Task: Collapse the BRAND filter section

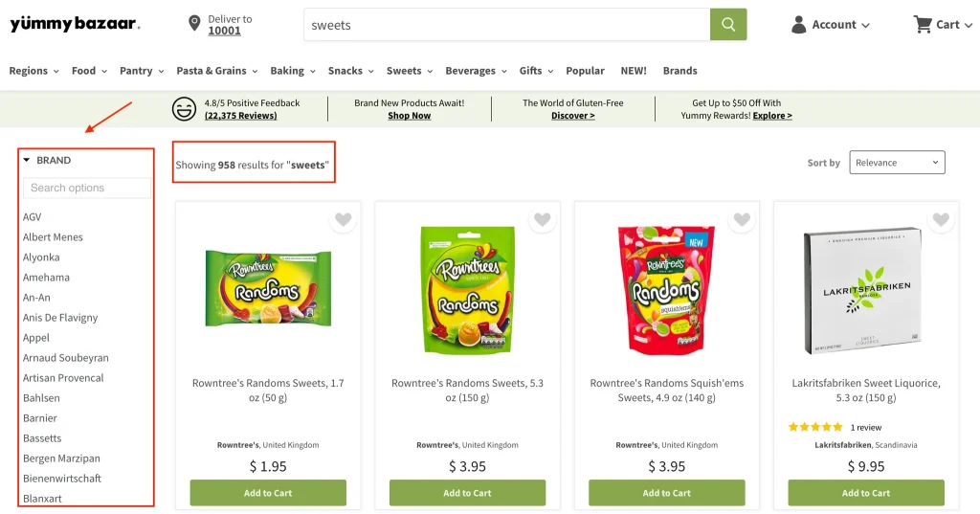Action: coord(27,161)
